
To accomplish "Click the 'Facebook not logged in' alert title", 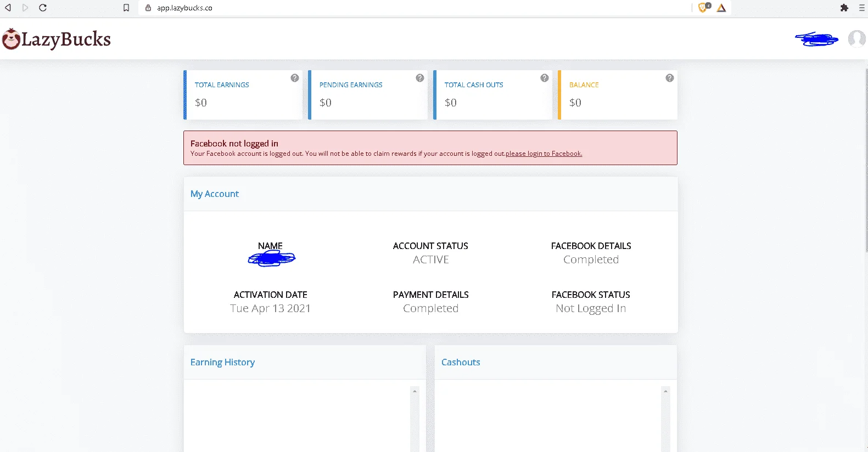I will 234,144.
